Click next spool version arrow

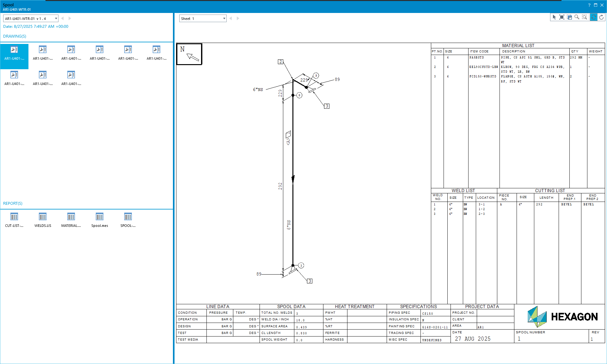tap(70, 19)
